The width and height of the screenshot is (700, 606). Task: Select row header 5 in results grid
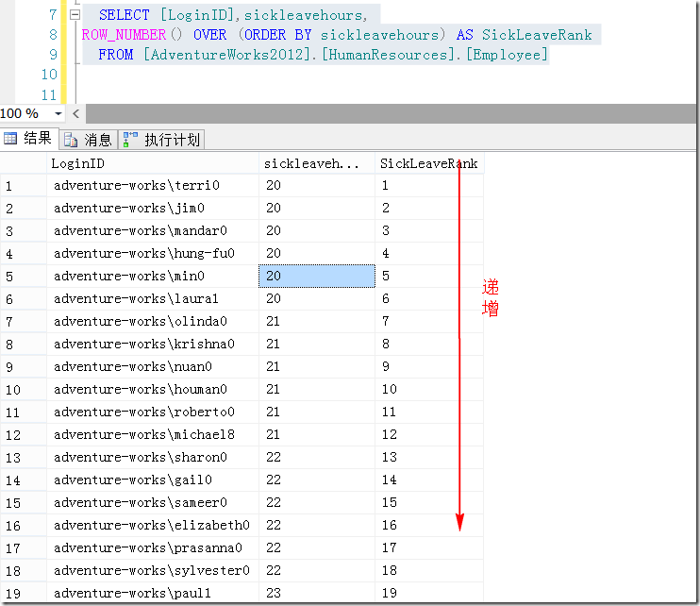(24, 276)
